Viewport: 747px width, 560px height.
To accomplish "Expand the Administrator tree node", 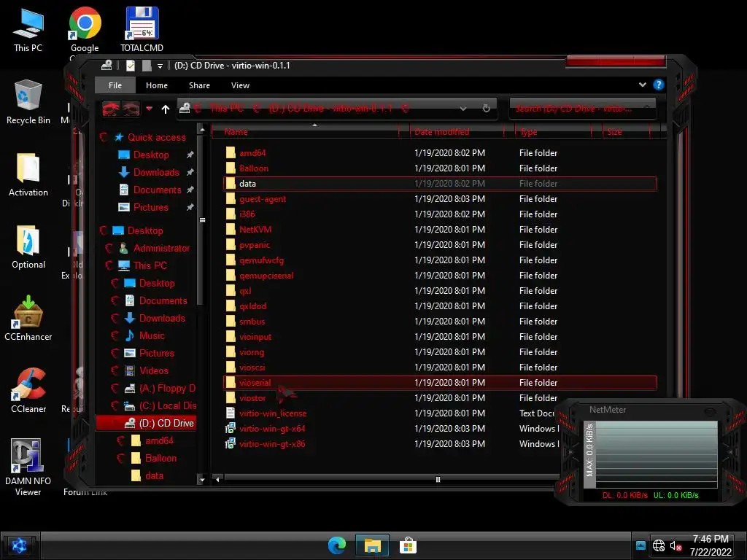I will point(109,248).
